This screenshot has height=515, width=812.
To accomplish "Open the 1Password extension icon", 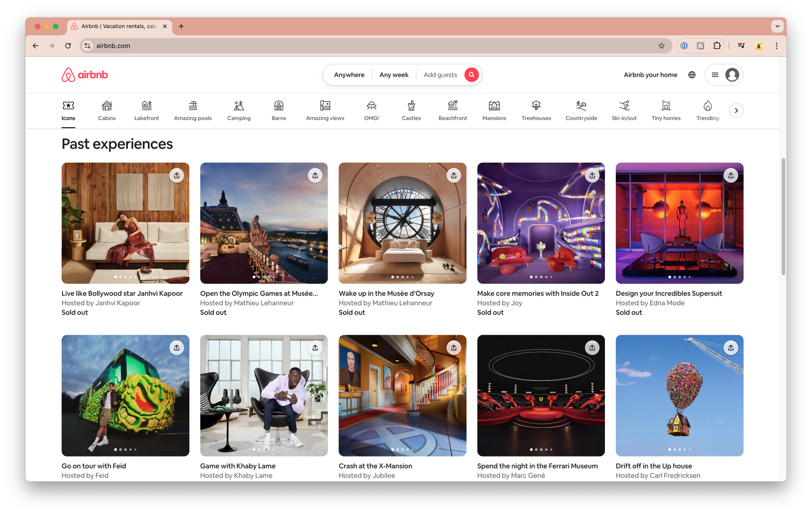I will (x=684, y=46).
